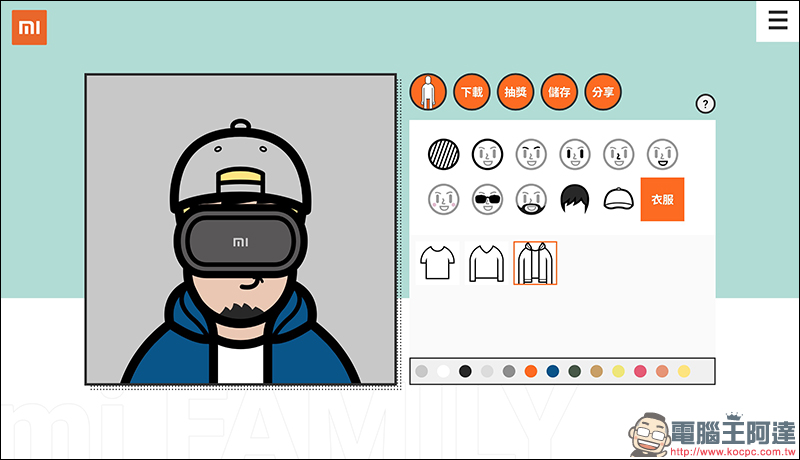The image size is (800, 460).
Task: Click the 儲存 save button
Action: tap(559, 92)
